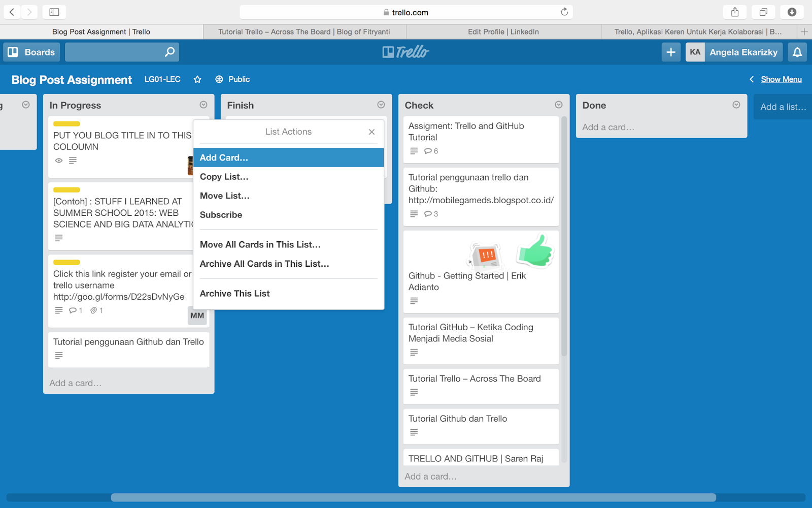Viewport: 812px width, 508px height.
Task: Switch to Edit Profile | LinkedIn tab
Action: click(x=503, y=31)
